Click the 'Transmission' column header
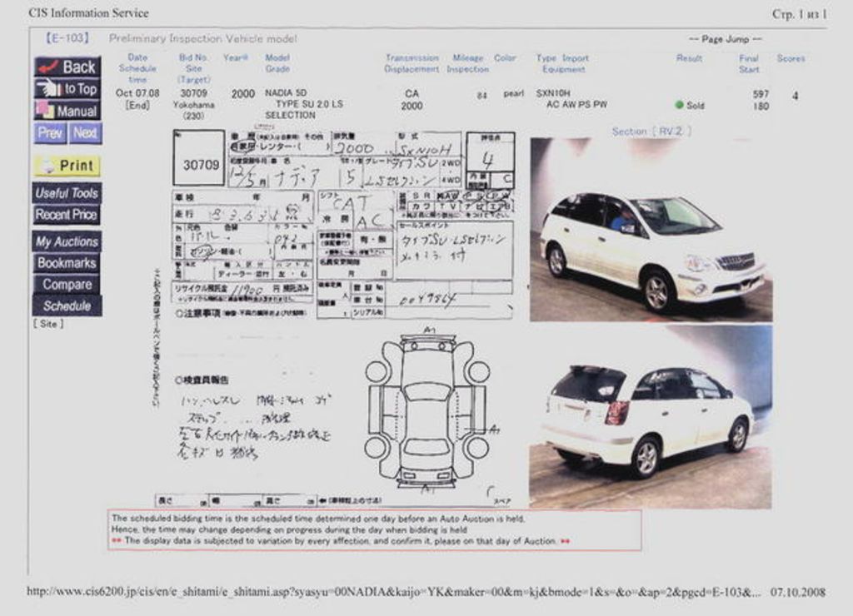853x616 pixels. coord(412,57)
